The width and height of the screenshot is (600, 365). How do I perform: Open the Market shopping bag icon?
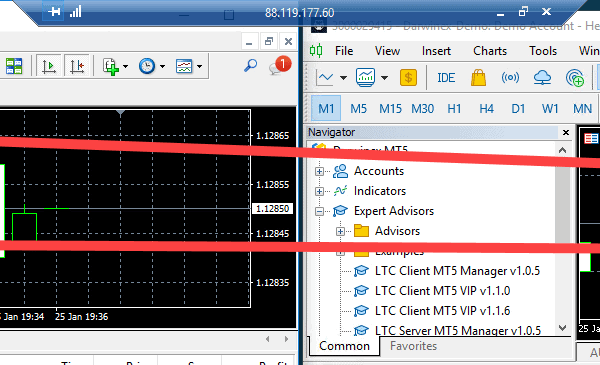tap(478, 78)
